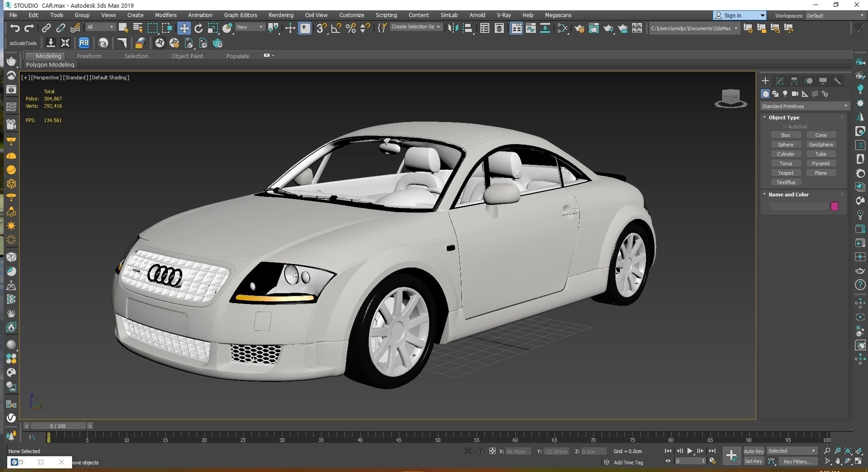Click the Torus primitive button
This screenshot has height=472, width=868.
click(x=786, y=163)
